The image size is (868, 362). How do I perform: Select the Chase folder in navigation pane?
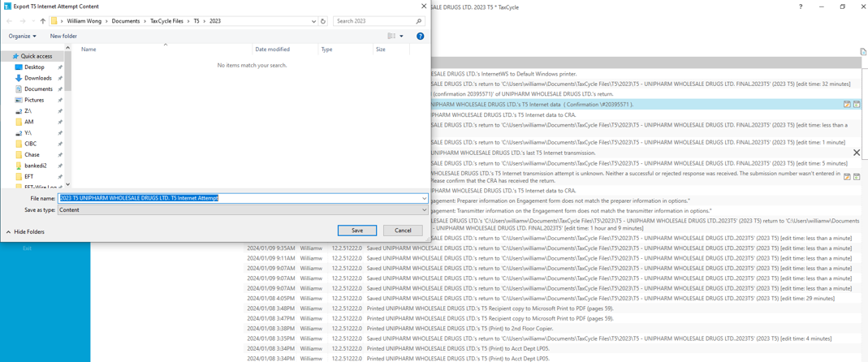32,154
